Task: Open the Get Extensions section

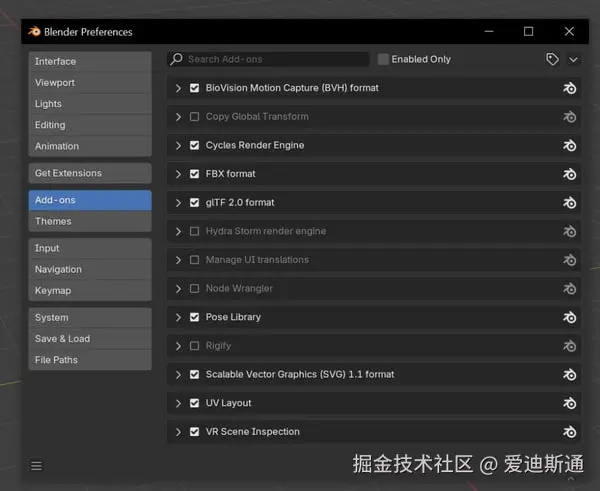Action: point(90,173)
